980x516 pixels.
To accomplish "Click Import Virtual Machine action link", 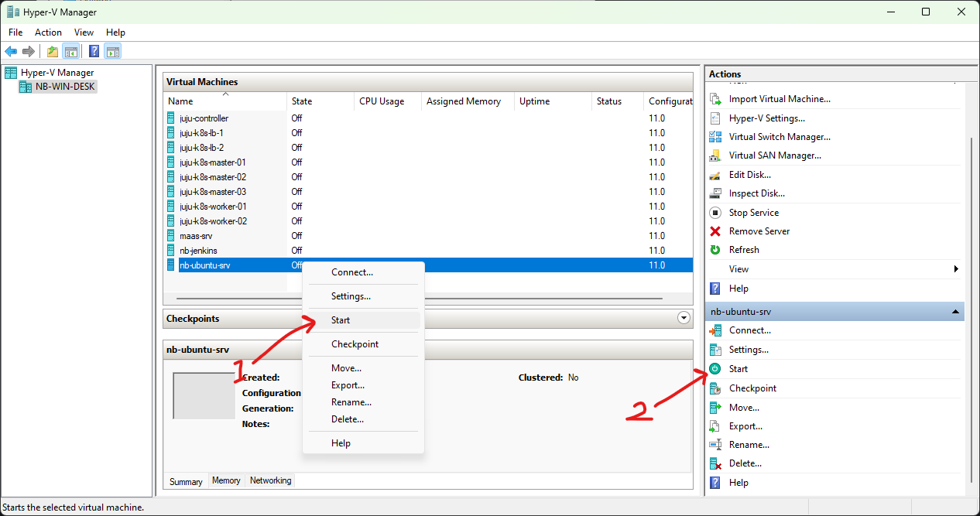I will point(779,99).
